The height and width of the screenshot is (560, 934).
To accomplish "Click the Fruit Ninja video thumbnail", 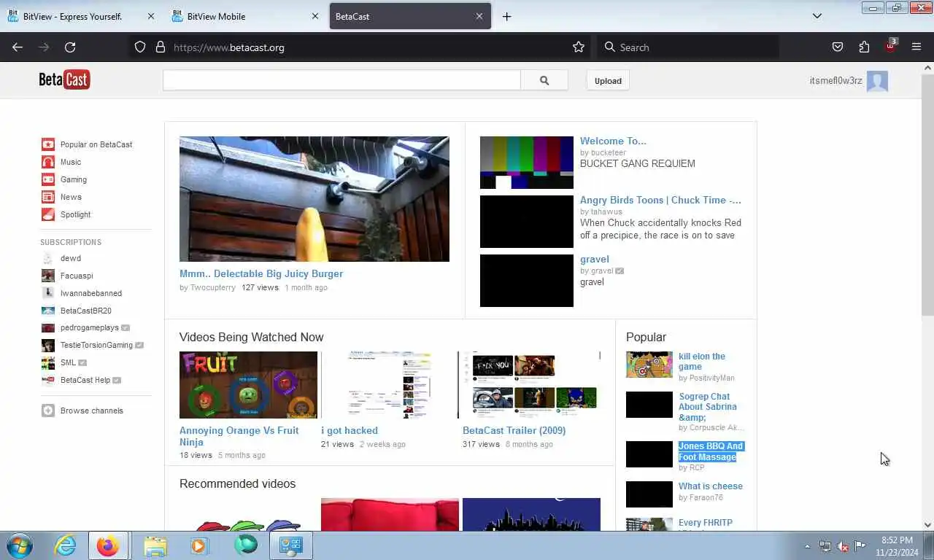I will 248,385.
